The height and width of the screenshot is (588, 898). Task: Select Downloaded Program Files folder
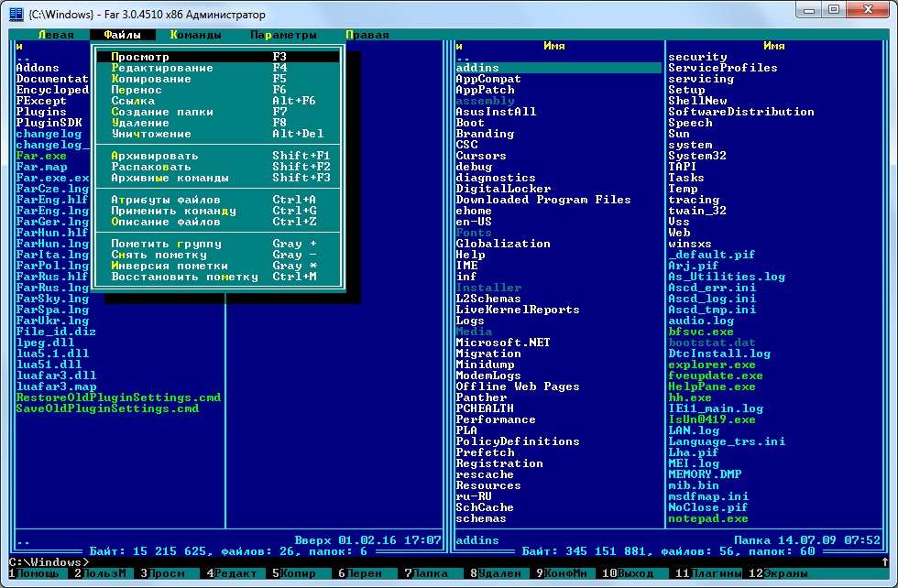(543, 200)
